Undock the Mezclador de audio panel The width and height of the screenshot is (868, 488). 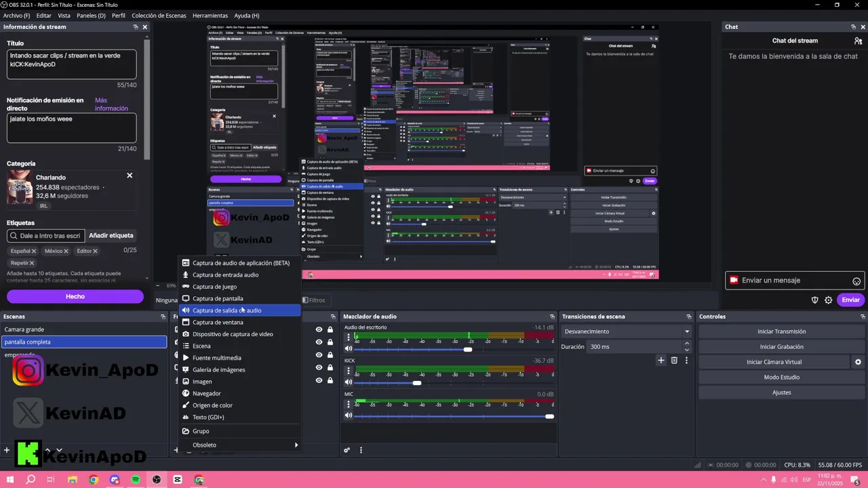click(x=551, y=317)
